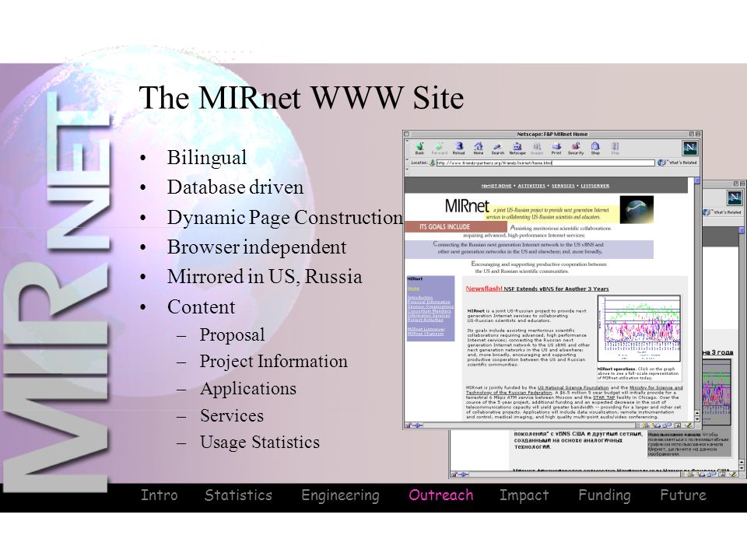Click the online connection icon in front status bar

(417, 425)
